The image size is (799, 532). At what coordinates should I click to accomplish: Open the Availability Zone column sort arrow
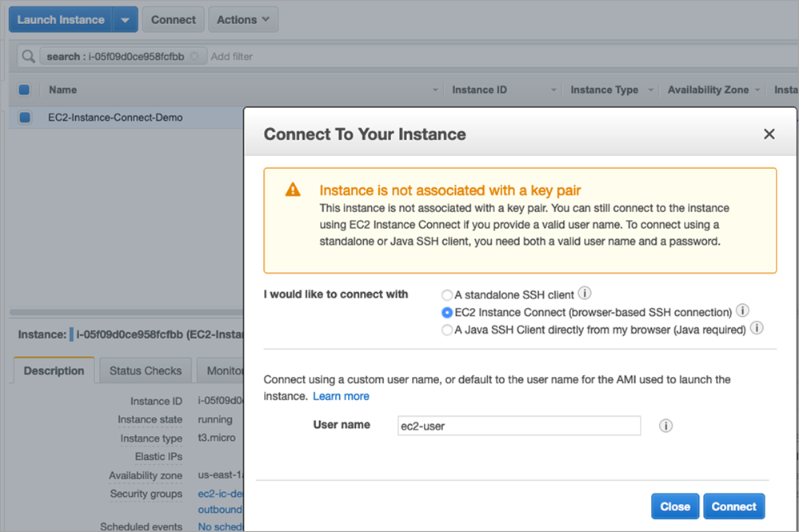click(757, 90)
